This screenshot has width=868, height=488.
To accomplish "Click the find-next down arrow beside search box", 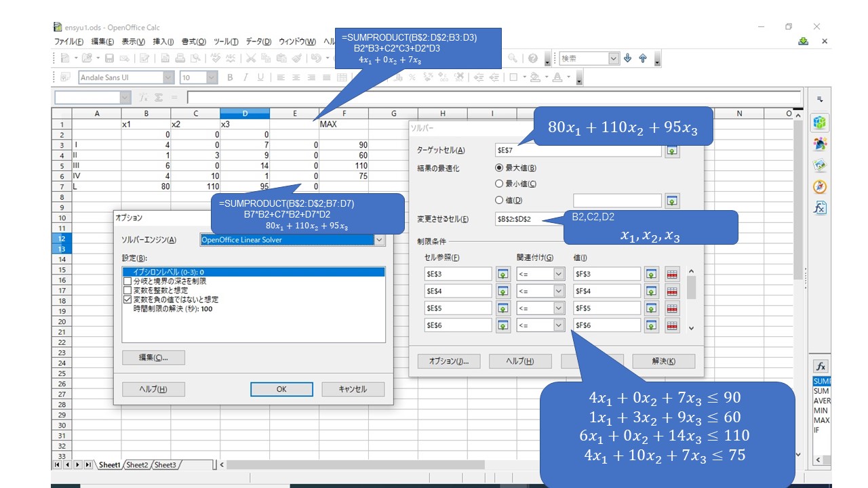I will pyautogui.click(x=628, y=59).
